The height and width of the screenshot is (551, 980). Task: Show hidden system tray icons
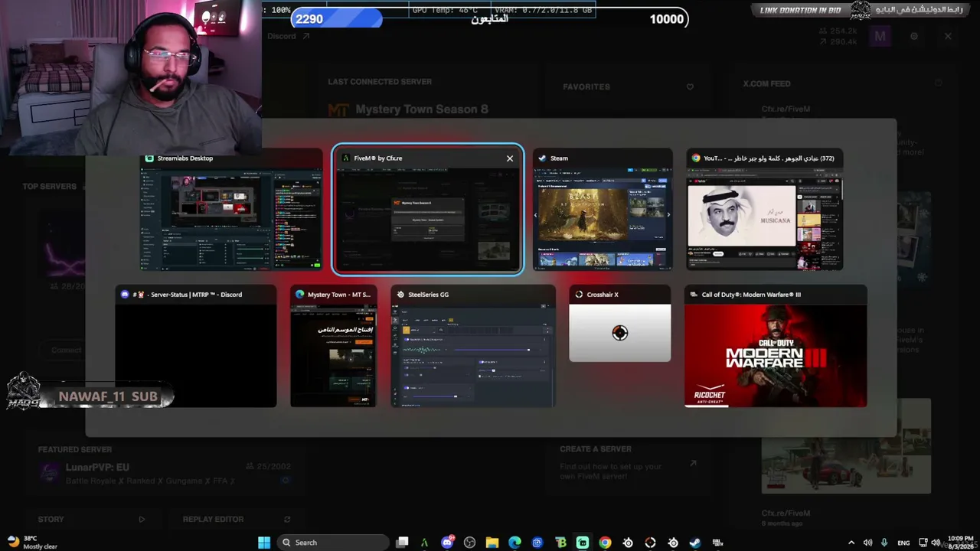851,543
